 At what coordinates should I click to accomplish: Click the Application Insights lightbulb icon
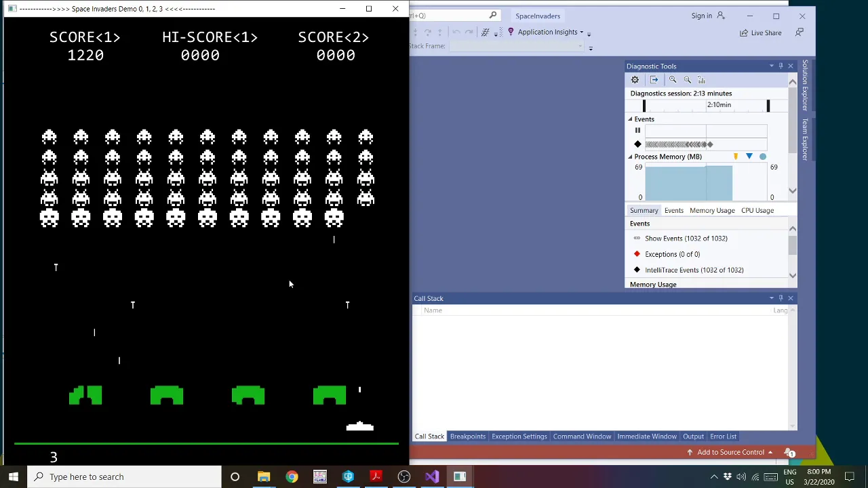(x=511, y=32)
